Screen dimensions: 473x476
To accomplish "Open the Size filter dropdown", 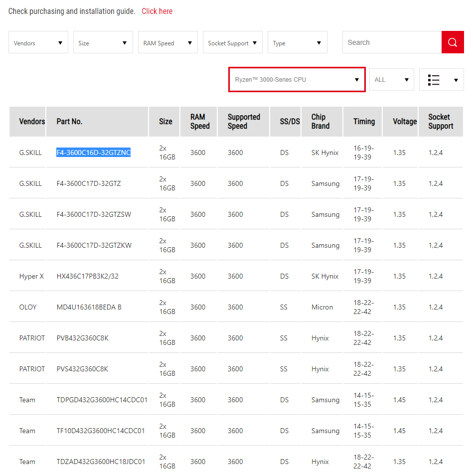I will 103,42.
